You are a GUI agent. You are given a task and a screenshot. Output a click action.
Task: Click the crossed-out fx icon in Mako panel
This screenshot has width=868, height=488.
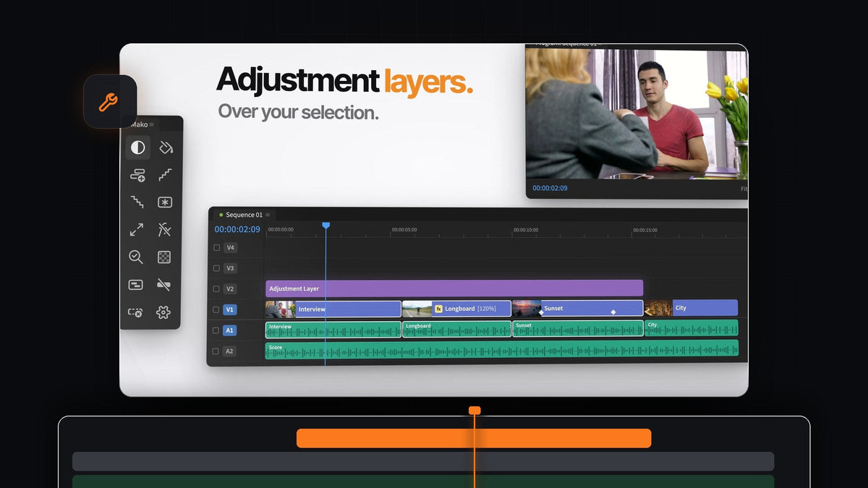pos(164,230)
